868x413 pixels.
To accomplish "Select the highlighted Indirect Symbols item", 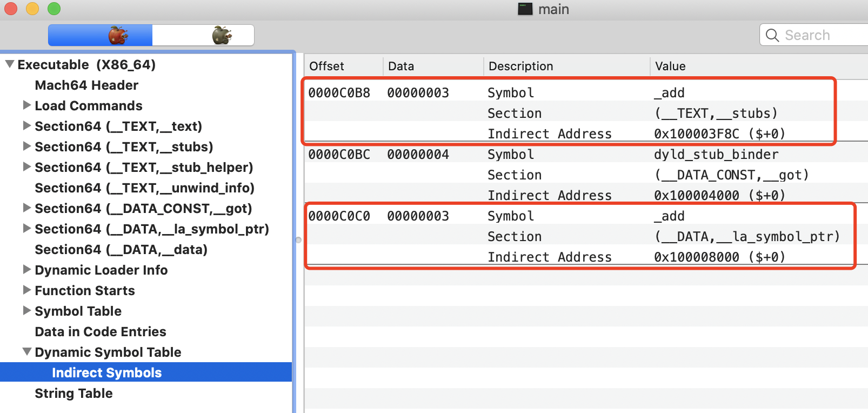I will click(x=106, y=373).
